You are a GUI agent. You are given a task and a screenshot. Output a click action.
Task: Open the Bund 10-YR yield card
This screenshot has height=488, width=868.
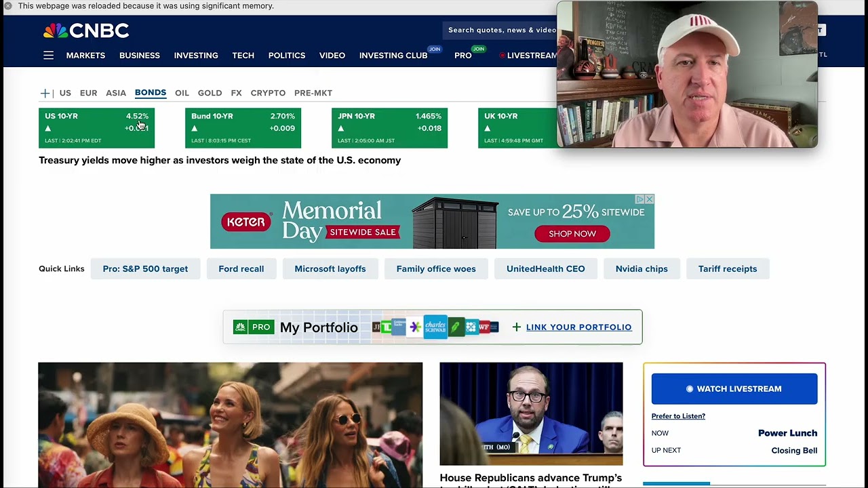(243, 127)
